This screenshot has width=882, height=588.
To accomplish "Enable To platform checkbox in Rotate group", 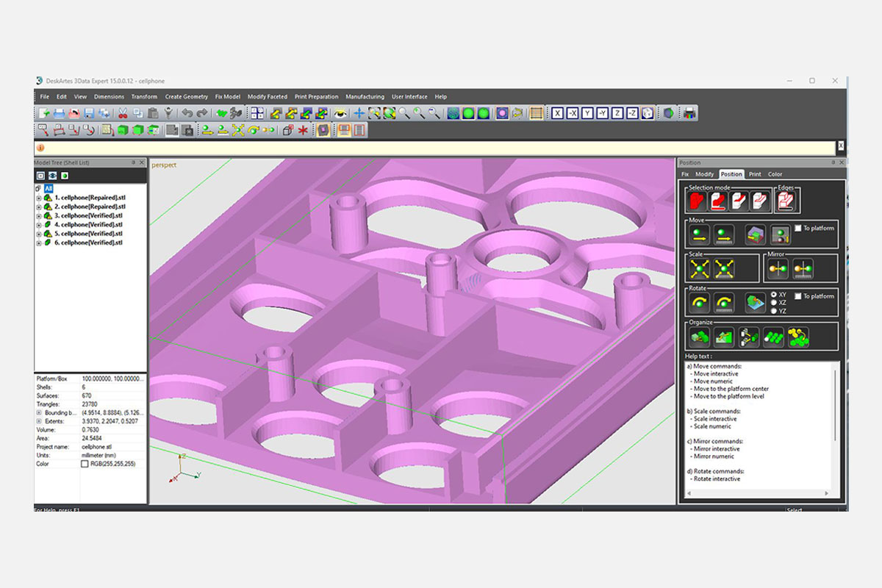I will click(x=798, y=296).
